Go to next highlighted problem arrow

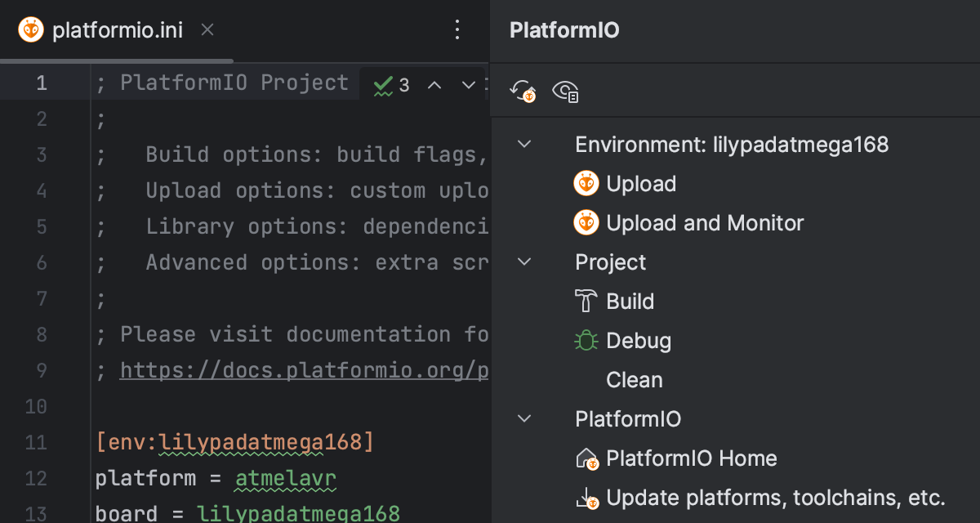pos(468,84)
